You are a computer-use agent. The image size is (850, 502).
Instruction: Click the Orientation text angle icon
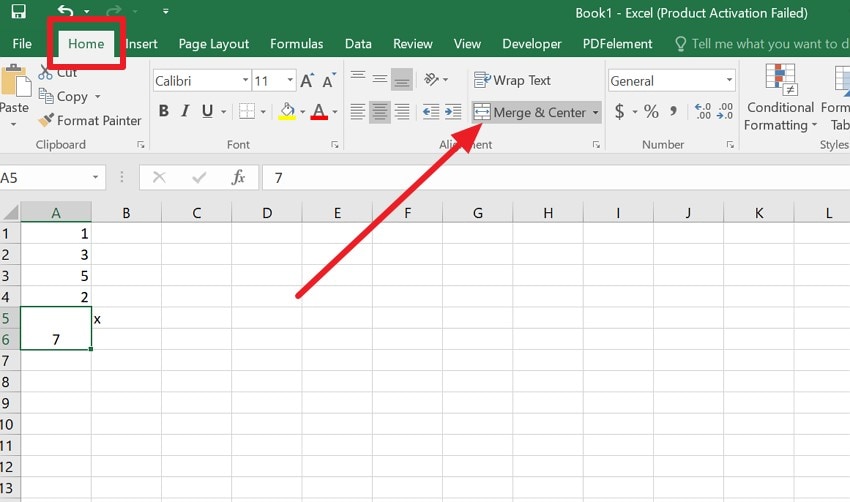pos(432,80)
